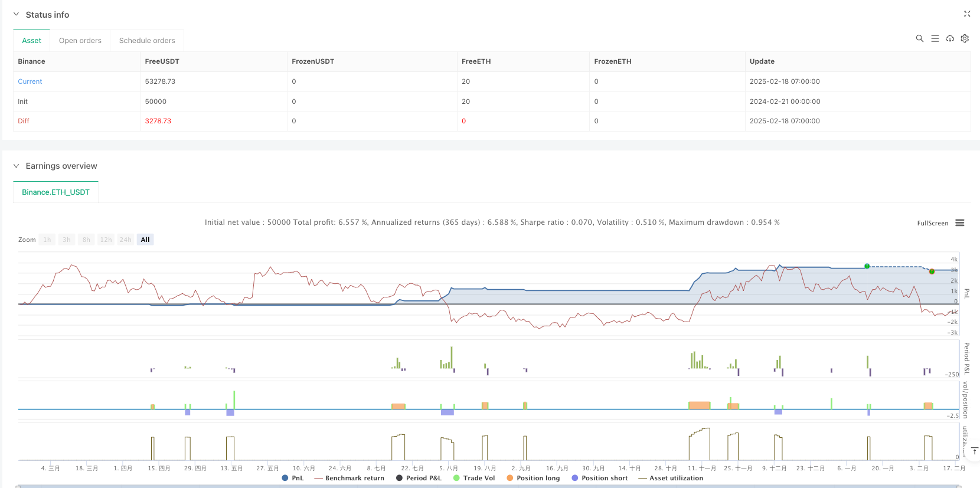Click the collapse fullscreen arrows icon
This screenshot has height=488, width=980.
(x=967, y=14)
